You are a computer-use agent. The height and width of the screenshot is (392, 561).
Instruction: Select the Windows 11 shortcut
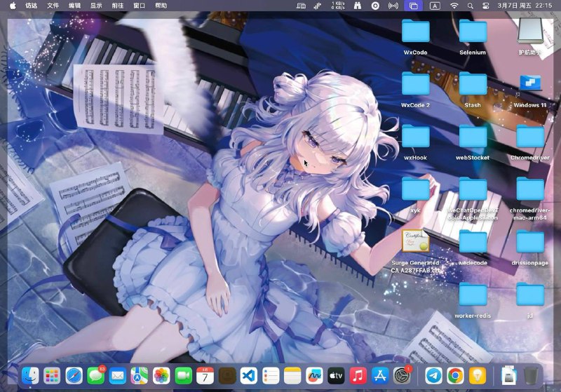click(530, 83)
